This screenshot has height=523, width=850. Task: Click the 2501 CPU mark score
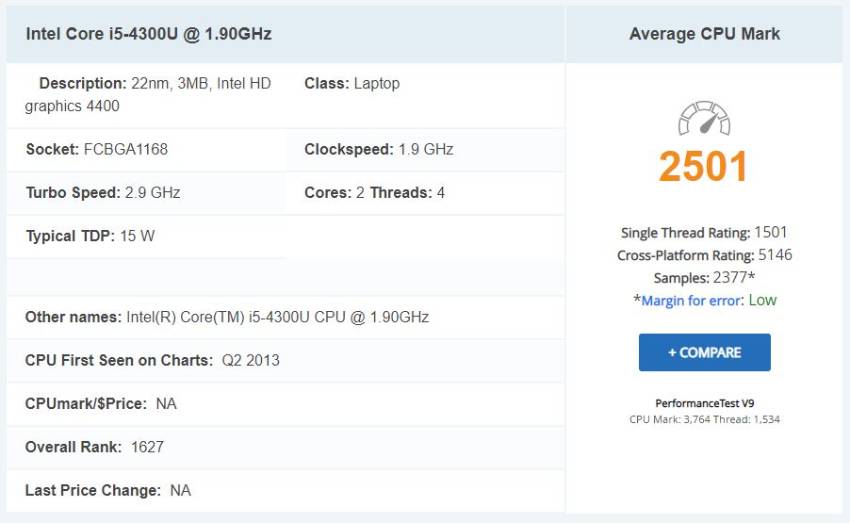tap(704, 166)
